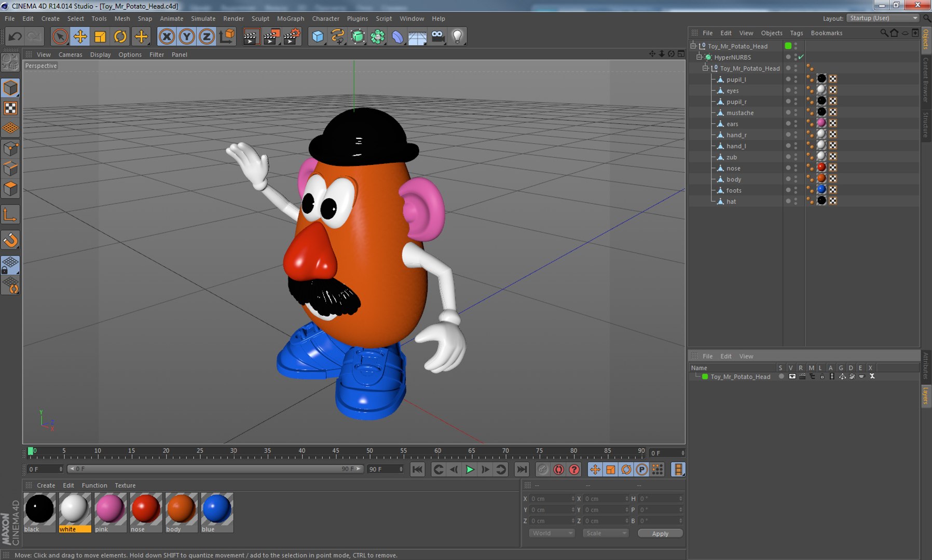Toggle HyperNURBS enabled checkmark
Viewport: 932px width, 560px height.
[801, 57]
